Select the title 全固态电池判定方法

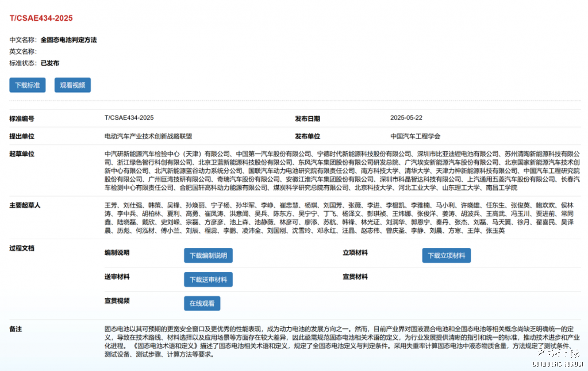pos(68,40)
